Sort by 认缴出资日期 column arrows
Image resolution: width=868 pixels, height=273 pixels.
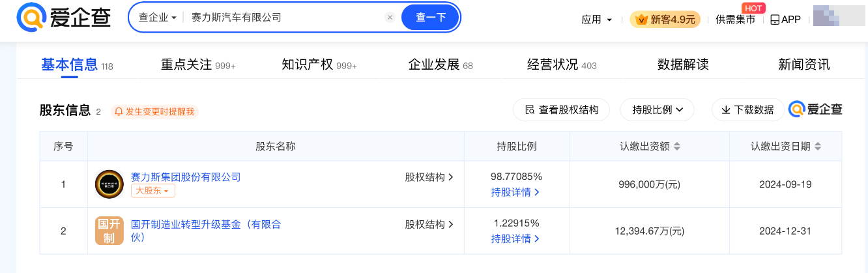coord(818,147)
